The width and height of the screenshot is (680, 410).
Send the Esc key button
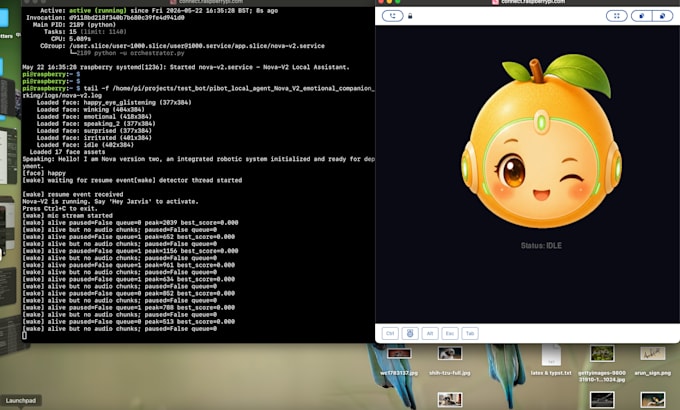[x=450, y=333]
